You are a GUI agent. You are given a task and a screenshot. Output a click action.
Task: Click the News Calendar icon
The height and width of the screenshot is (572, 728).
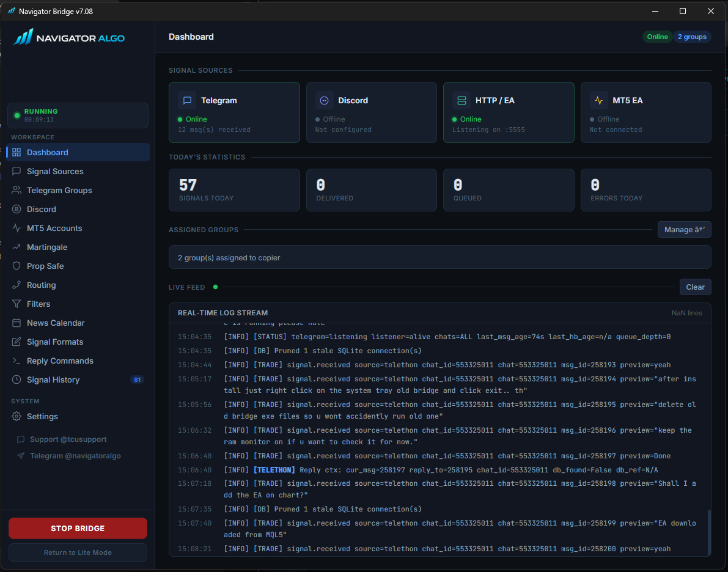click(17, 323)
